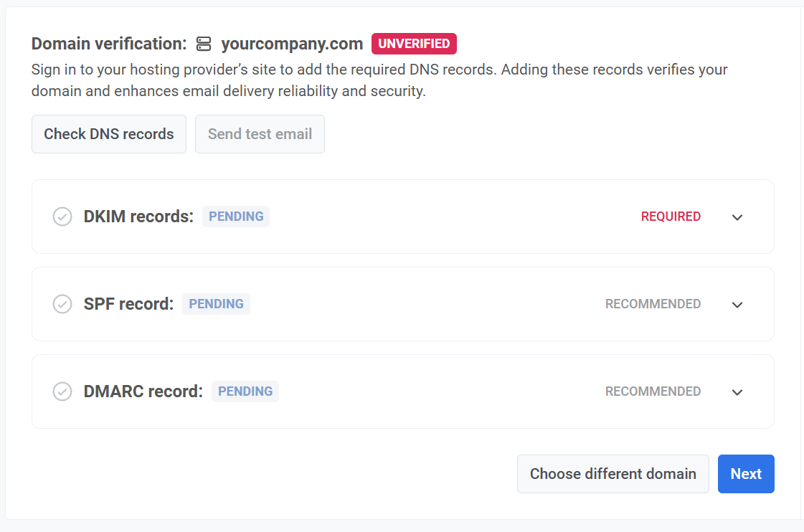
Task: Click the RECOMMENDED label in DMARC row
Action: (x=653, y=391)
